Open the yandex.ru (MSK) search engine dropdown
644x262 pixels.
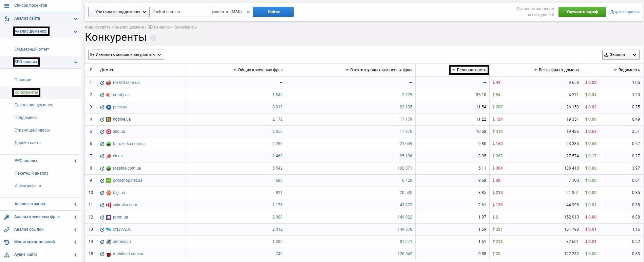point(231,12)
